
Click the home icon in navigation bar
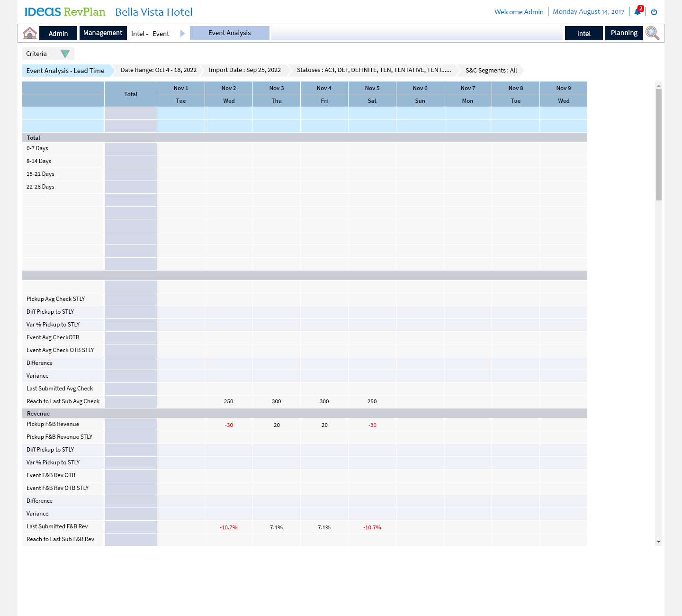30,33
